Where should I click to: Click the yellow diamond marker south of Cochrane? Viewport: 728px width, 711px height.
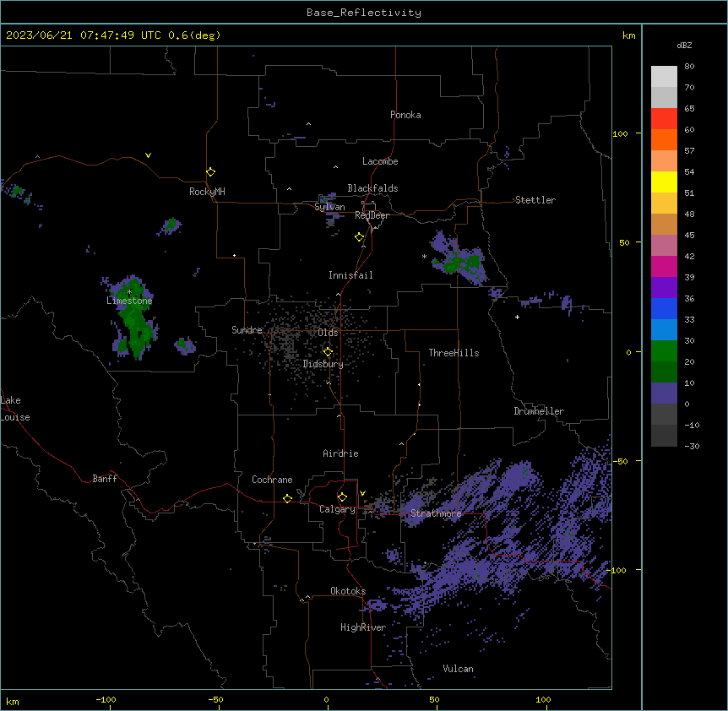pos(287,498)
